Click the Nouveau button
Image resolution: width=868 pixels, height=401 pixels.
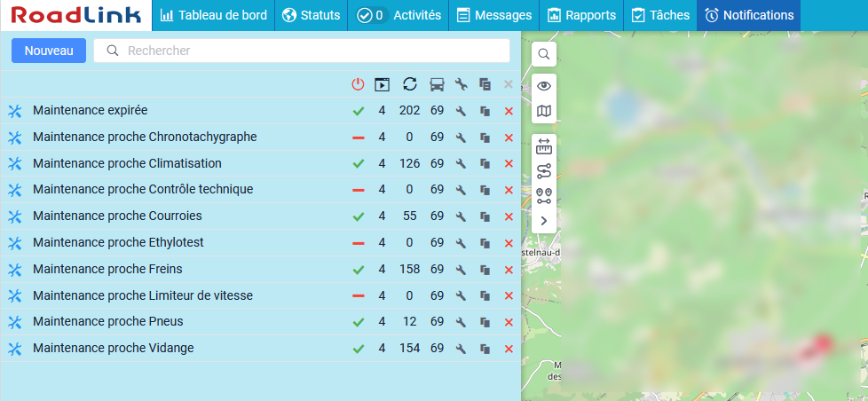coord(49,51)
